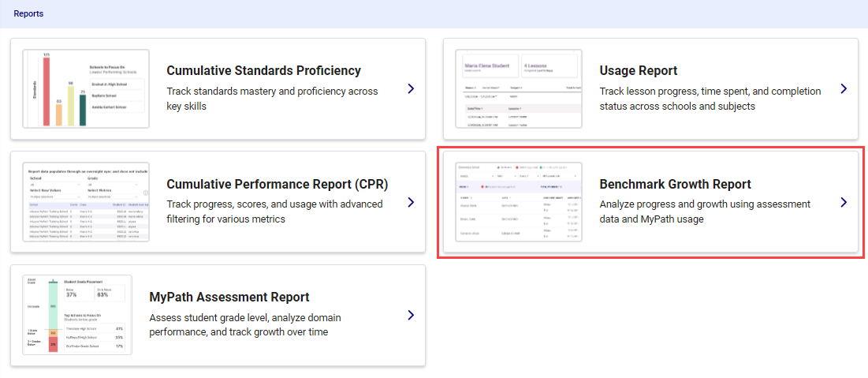Screen dimensions: 868x378
Task: Click the Benchmark Growth Report chevron arrow
Action: coord(844,203)
